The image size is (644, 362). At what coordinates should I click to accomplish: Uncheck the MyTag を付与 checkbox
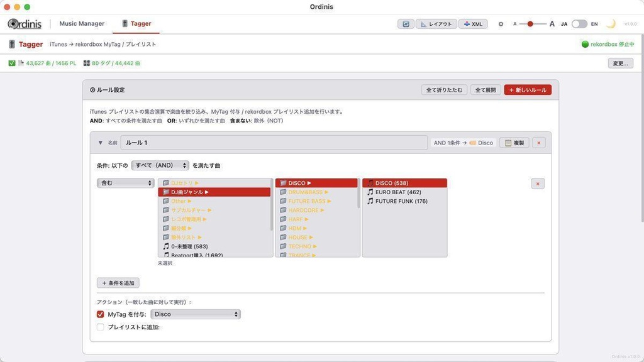coord(100,314)
